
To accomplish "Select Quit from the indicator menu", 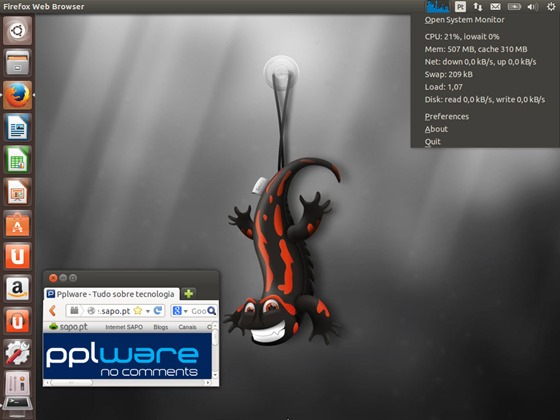I will 432,141.
